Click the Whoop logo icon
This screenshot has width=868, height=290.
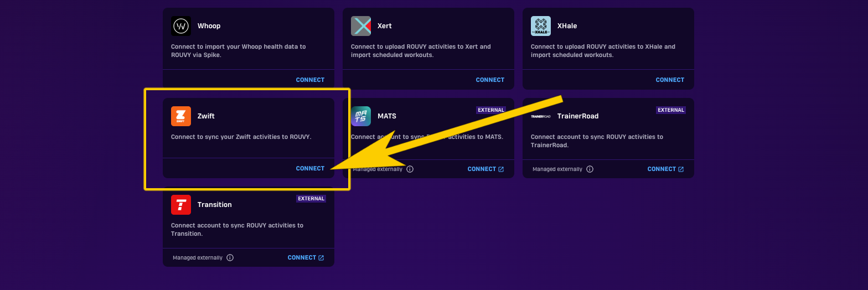click(x=181, y=26)
